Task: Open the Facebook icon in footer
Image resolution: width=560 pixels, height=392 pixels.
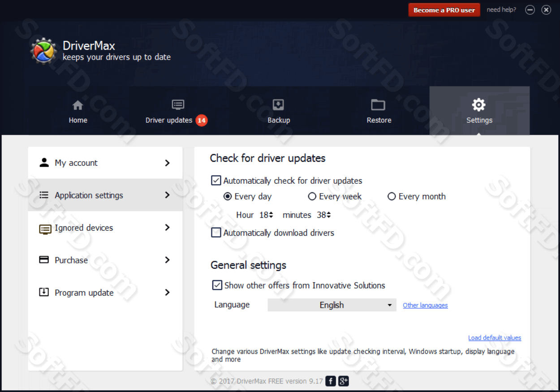Action: [x=331, y=381]
